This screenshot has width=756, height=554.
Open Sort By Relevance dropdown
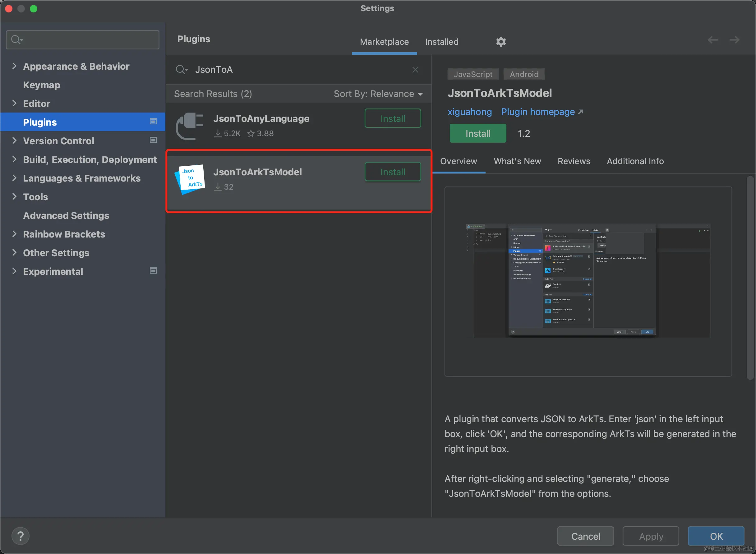378,94
